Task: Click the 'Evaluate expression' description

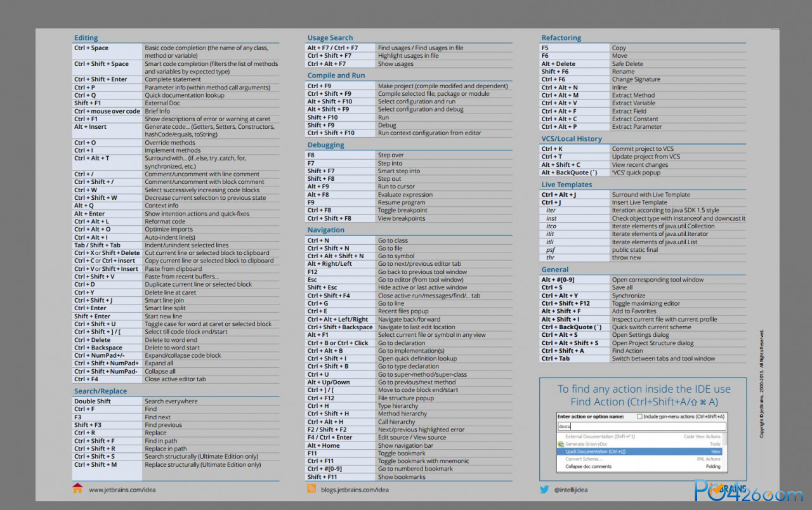Action: (405, 195)
